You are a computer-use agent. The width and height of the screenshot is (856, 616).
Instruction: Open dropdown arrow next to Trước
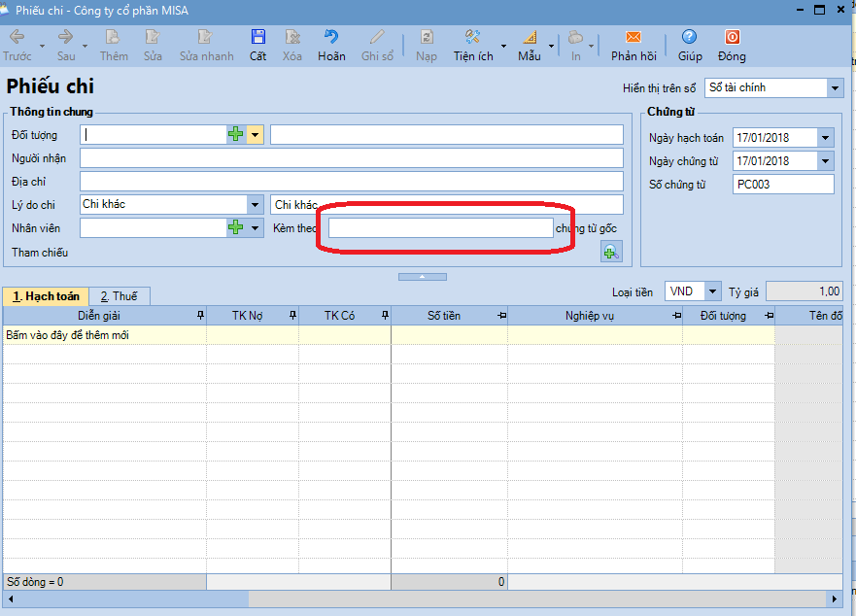[42, 46]
